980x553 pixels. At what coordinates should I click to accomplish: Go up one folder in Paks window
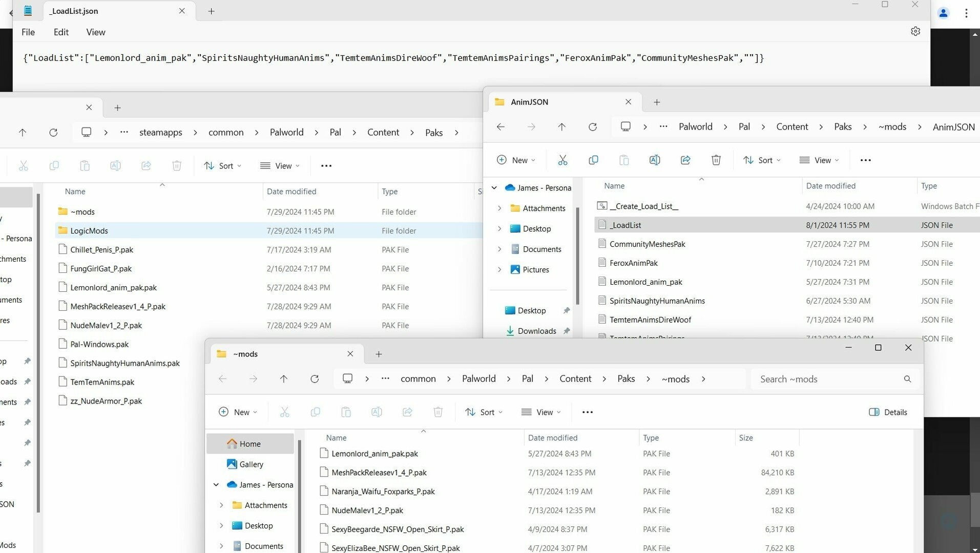click(x=23, y=133)
